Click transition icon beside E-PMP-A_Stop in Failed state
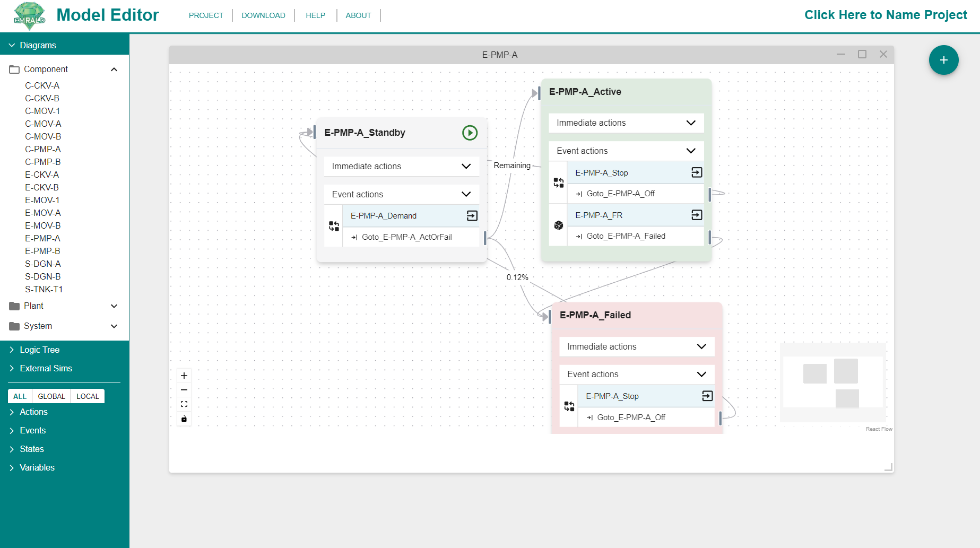Image resolution: width=980 pixels, height=548 pixels. [569, 406]
